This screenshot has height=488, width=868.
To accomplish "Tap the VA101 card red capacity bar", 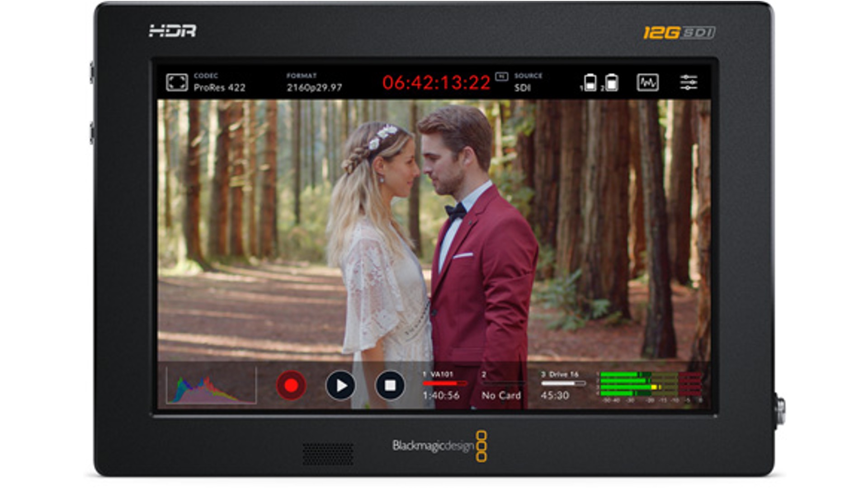I will click(444, 384).
